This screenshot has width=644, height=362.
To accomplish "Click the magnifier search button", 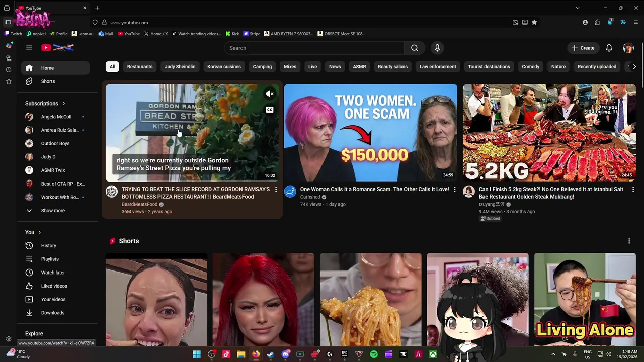I will [x=414, y=48].
